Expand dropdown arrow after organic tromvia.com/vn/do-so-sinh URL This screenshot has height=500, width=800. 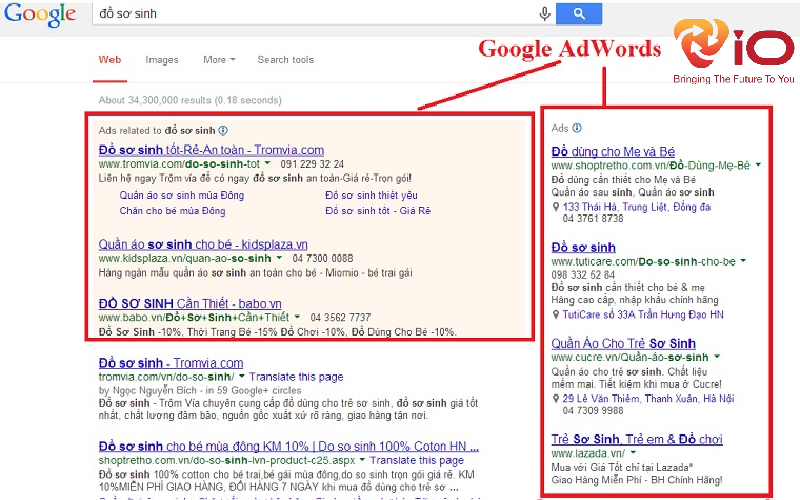[x=241, y=377]
